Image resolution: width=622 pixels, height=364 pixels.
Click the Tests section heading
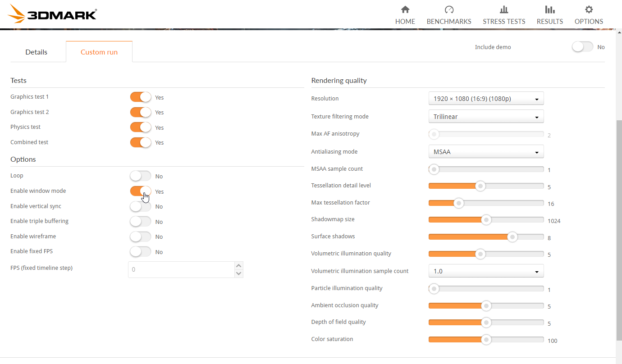(x=18, y=81)
